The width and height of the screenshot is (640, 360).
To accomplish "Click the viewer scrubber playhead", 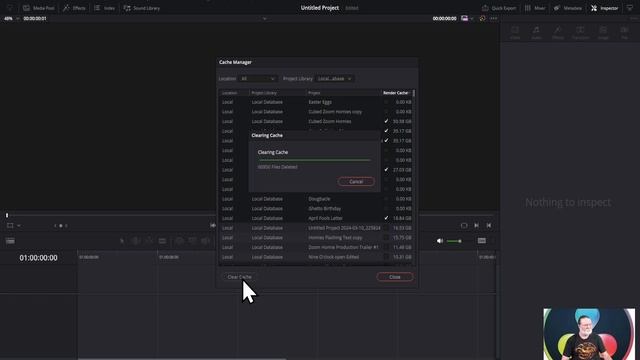I will 7,215.
